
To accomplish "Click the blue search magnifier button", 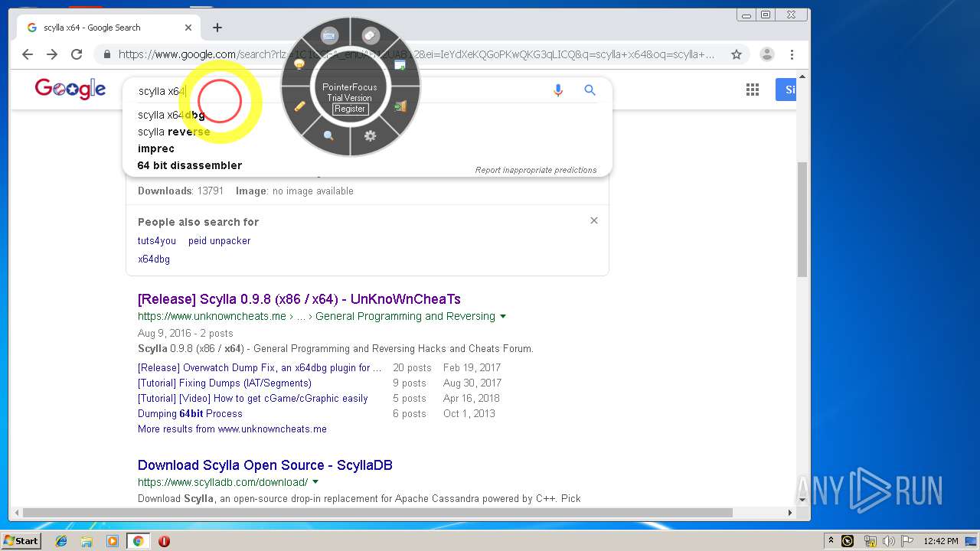I will [x=590, y=90].
